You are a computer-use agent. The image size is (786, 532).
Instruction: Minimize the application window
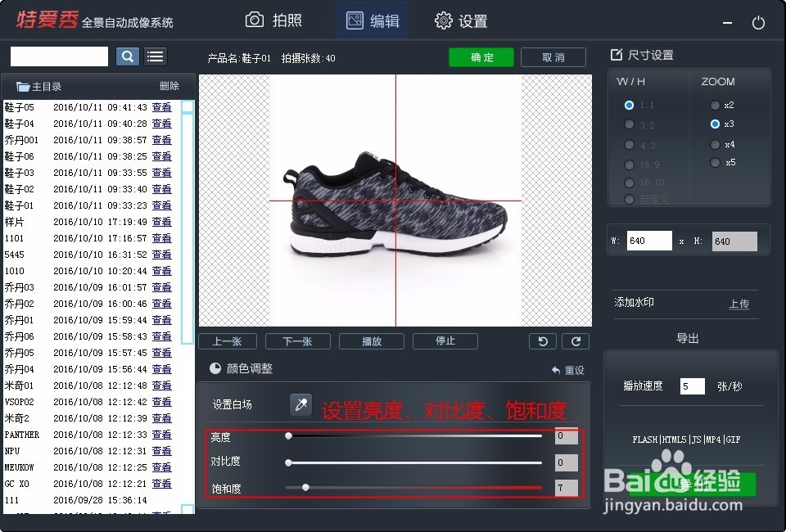tap(727, 23)
